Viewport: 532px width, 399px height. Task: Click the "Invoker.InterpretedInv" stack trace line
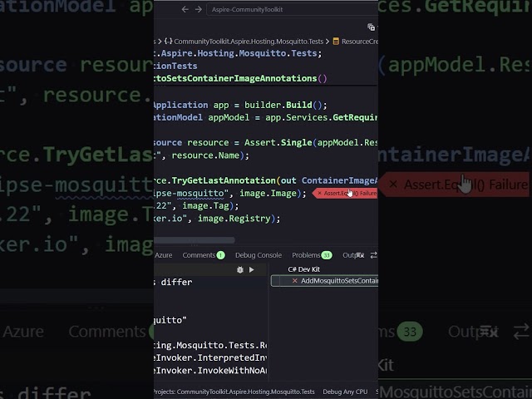pos(210,358)
